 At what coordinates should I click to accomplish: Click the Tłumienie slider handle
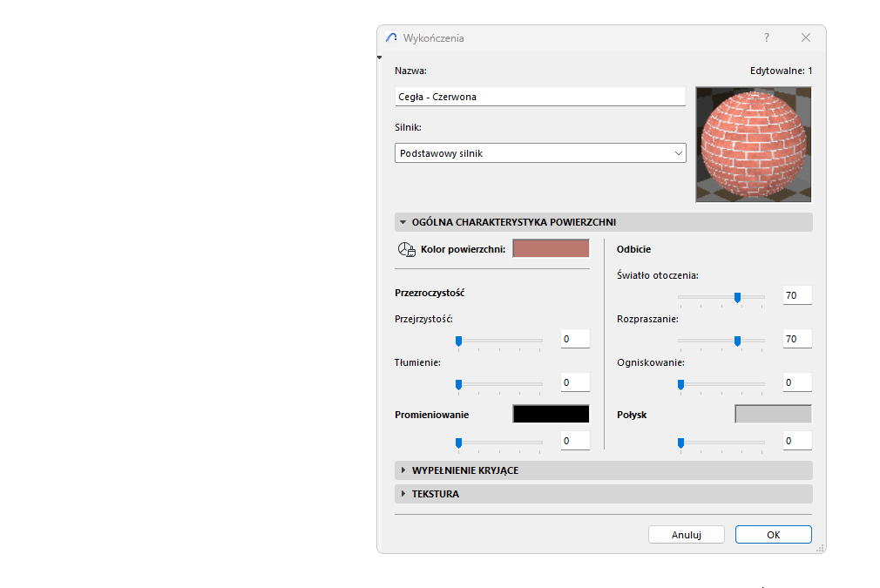tap(458, 384)
